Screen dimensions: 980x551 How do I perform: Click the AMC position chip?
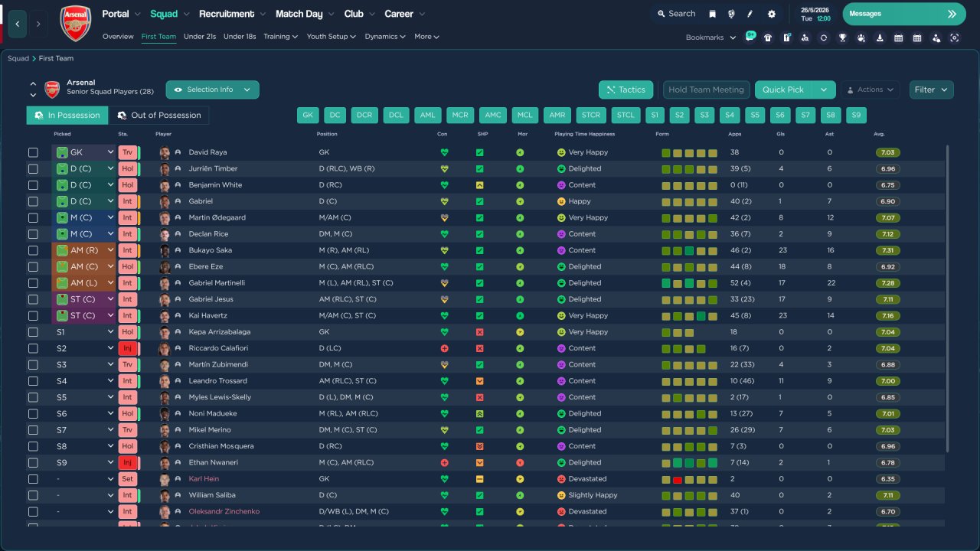[x=493, y=115]
